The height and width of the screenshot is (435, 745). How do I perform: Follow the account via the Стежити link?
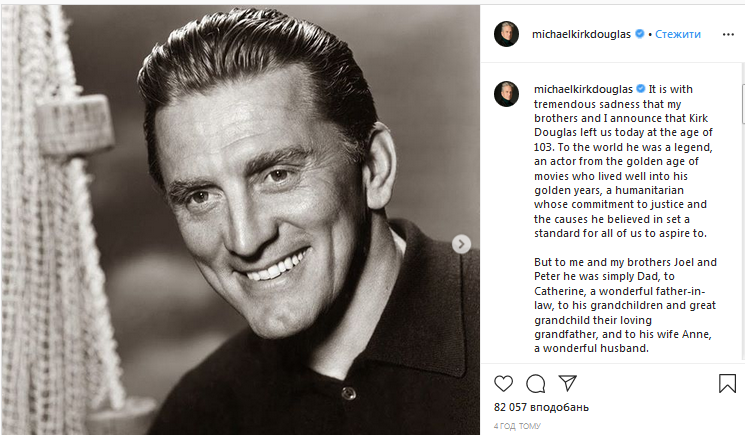tap(678, 34)
